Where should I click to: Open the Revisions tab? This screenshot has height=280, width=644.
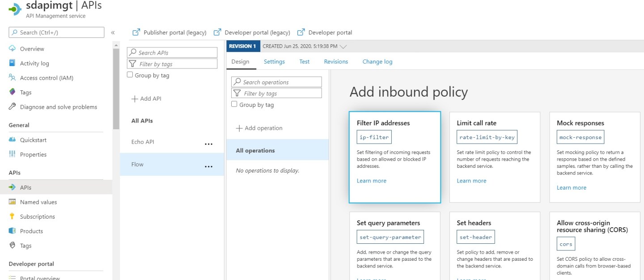[x=336, y=62]
